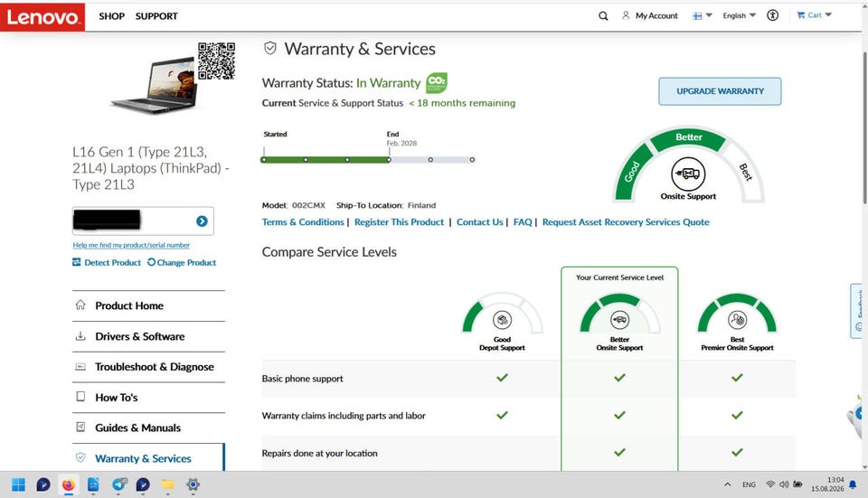This screenshot has height=498, width=868.
Task: Click the last dot on warranty timeline
Action: 472,159
